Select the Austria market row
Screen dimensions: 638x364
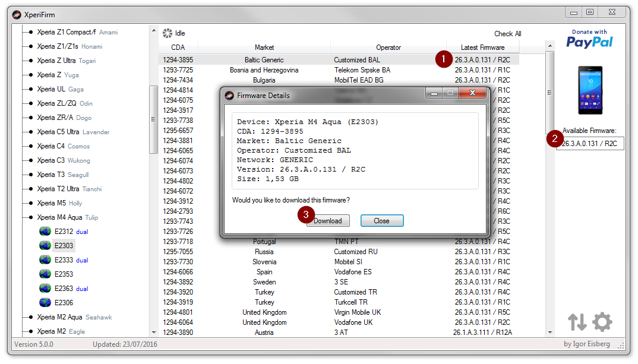coord(339,333)
